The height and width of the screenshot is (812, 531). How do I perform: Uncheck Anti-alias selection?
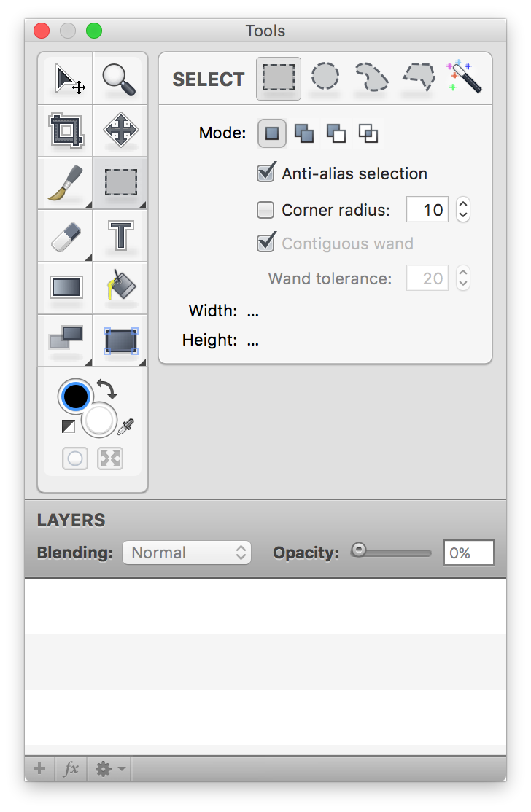click(x=266, y=173)
